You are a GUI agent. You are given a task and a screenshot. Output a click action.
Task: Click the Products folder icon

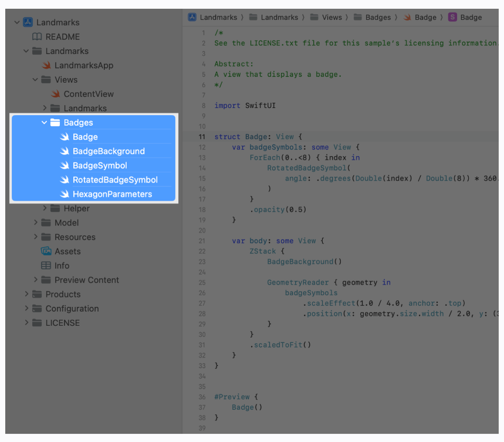coord(37,294)
